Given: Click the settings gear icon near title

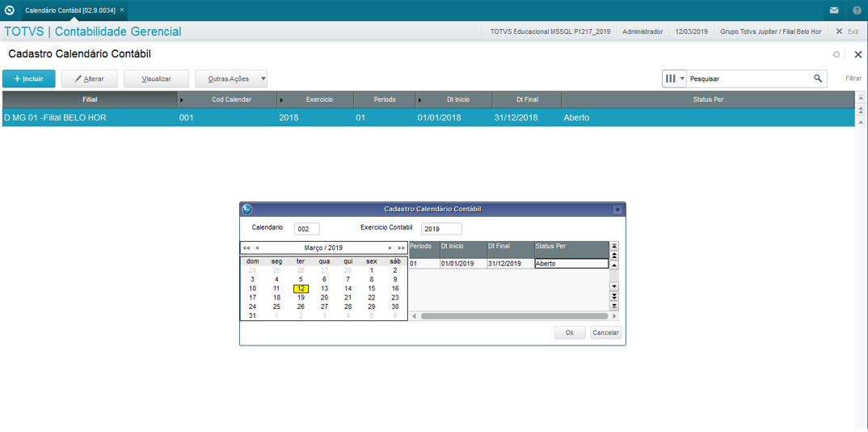Looking at the screenshot, I should click(836, 54).
